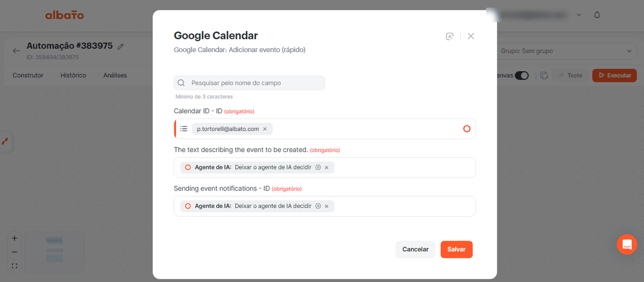The image size is (644, 282).
Task: Go back using the arrow icon
Action: (x=16, y=51)
